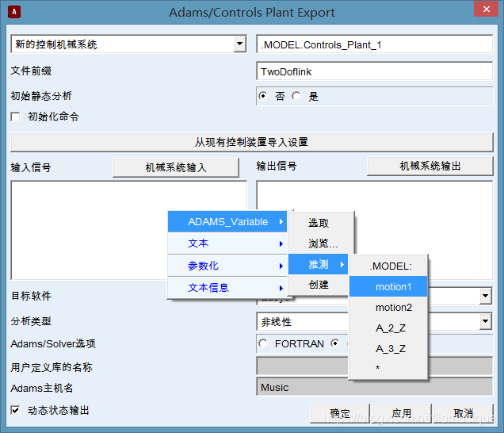The height and width of the screenshot is (433, 504).
Task: Expand the 目标软件 dropdown arrow
Action: pyautogui.click(x=485, y=296)
